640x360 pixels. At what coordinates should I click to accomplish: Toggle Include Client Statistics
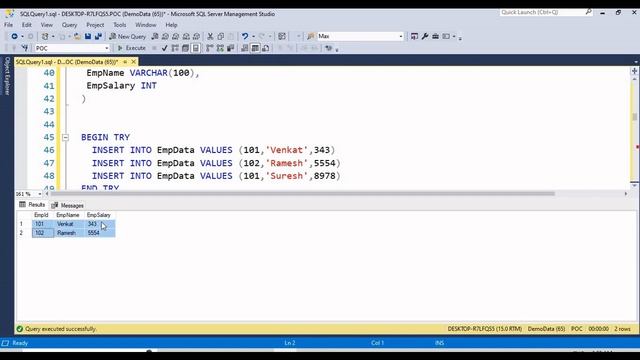coord(231,48)
